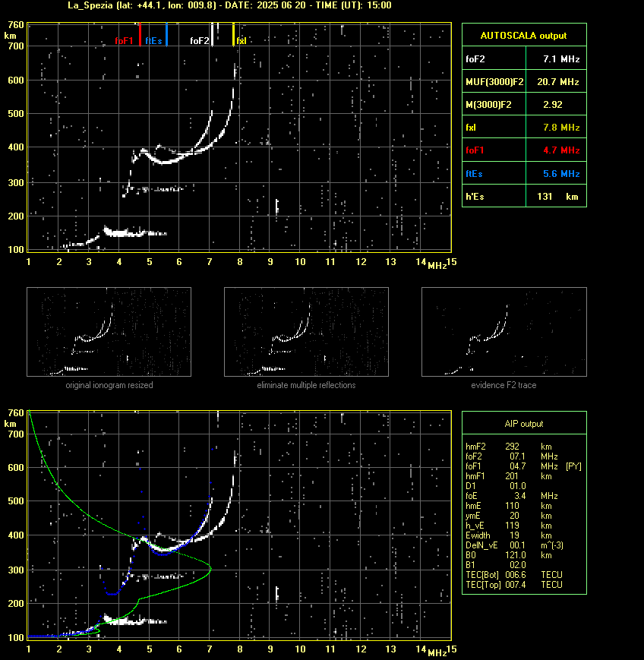Select the B0 121.0 km row

click(x=509, y=555)
